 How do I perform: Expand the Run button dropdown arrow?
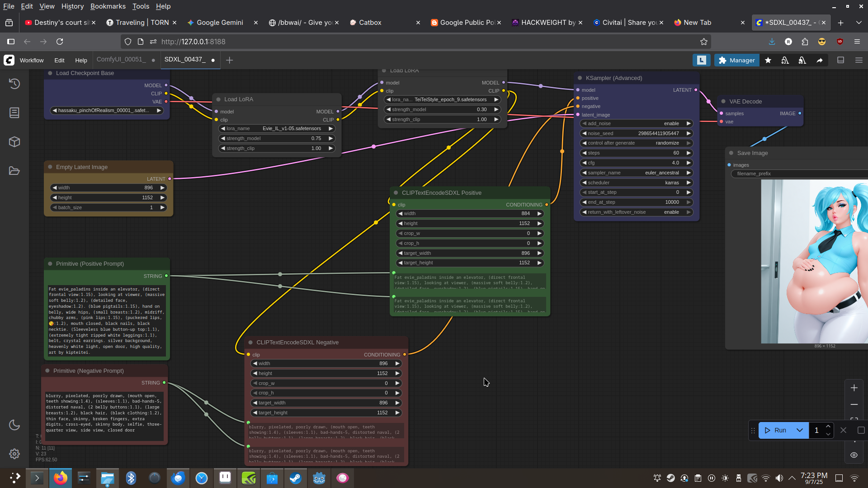[800, 430]
